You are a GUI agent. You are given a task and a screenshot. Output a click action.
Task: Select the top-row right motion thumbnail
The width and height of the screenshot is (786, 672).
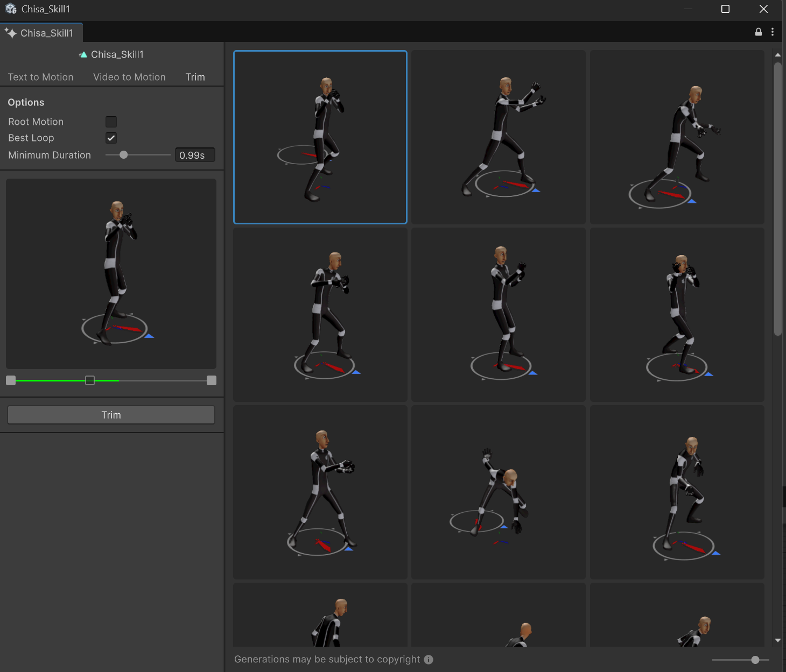[677, 137]
